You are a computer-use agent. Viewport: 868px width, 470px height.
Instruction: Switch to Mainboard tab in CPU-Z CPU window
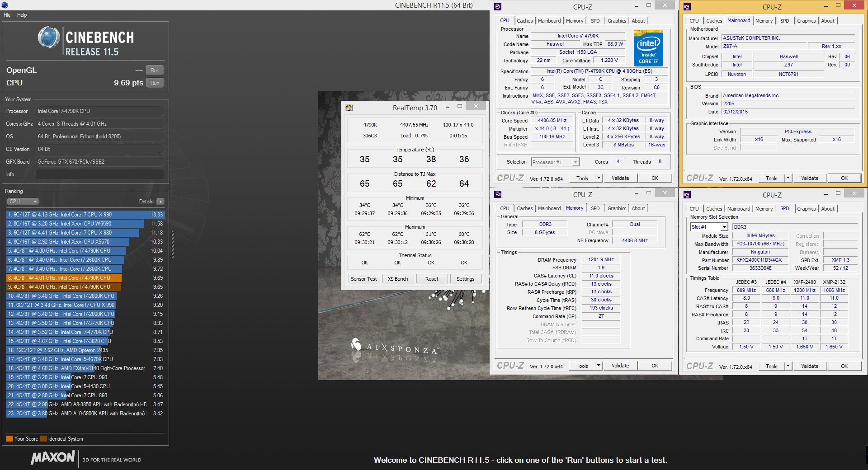(x=549, y=21)
